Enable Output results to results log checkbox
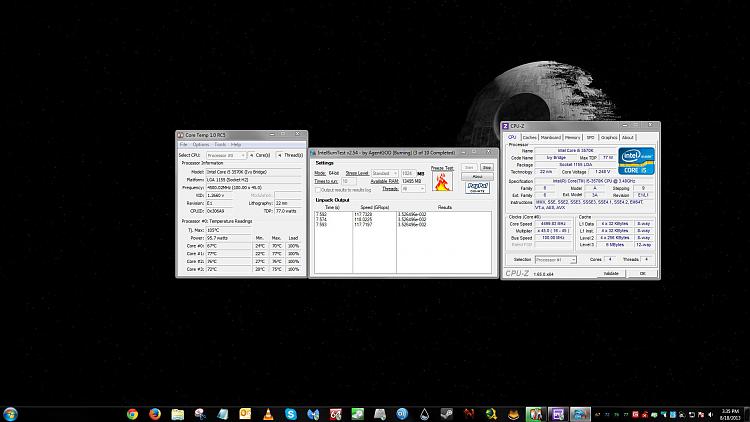 [318, 190]
